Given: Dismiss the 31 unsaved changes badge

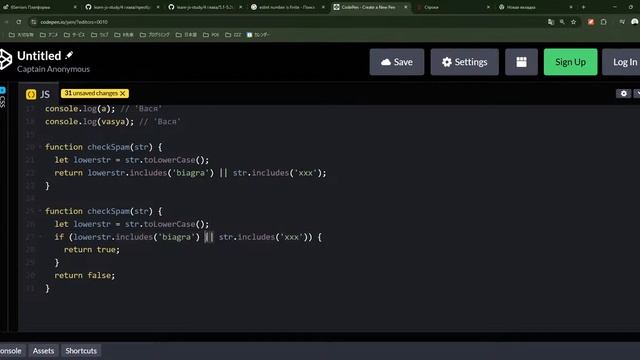Looking at the screenshot, I should coord(122,93).
